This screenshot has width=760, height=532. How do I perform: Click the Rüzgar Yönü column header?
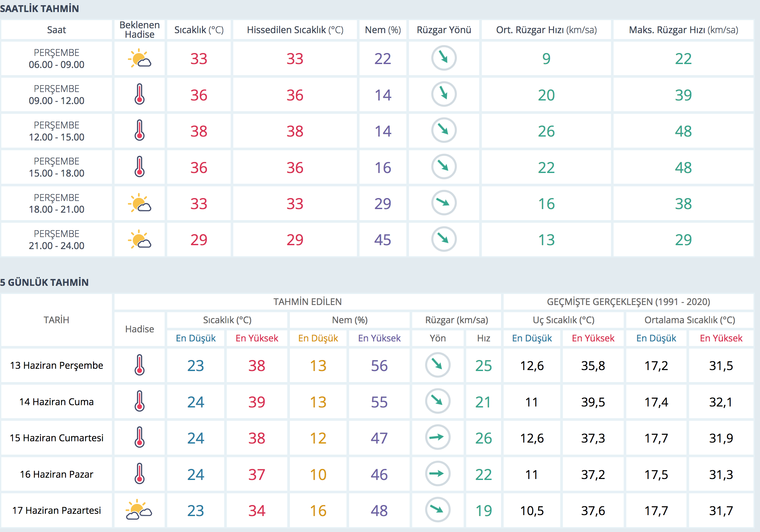point(443,30)
